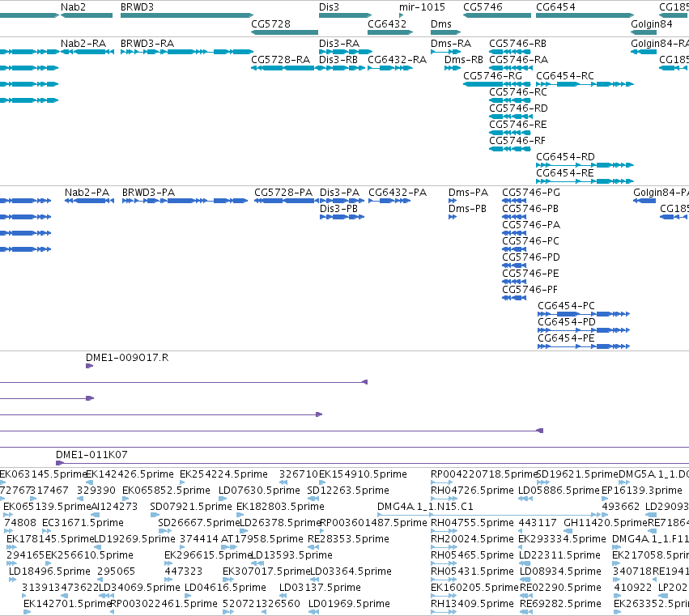This screenshot has width=689, height=616.
Task: Click the LD01969.5prime EST label
Action: coord(349,604)
